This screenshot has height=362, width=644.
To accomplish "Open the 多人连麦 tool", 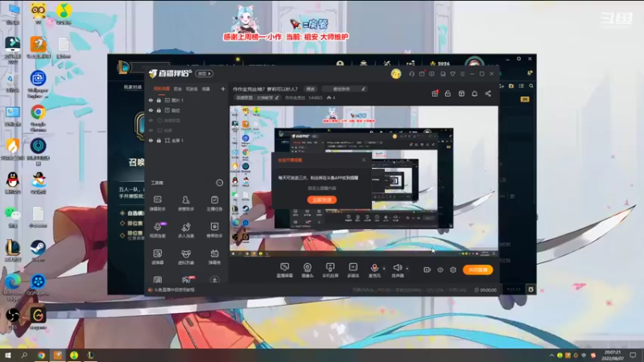I will coord(186,230).
